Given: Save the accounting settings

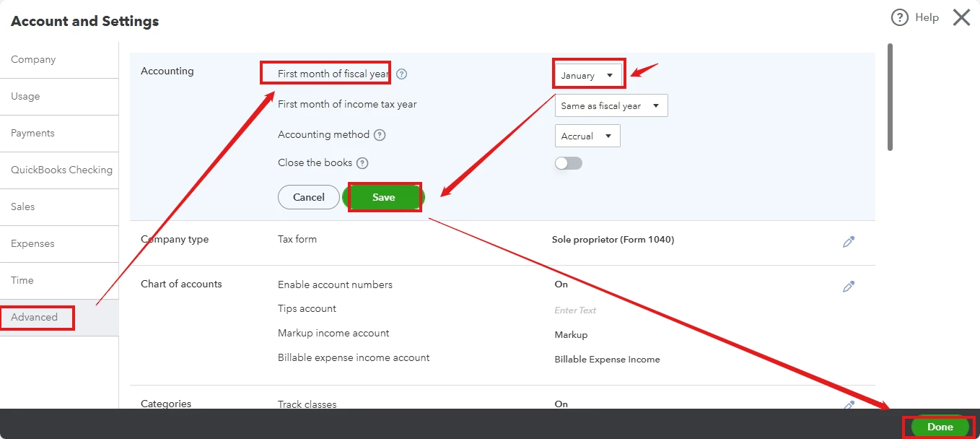Looking at the screenshot, I should pyautogui.click(x=384, y=197).
